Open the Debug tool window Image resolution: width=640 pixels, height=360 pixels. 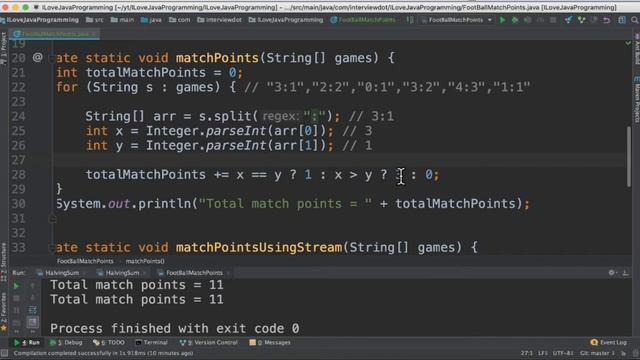(x=66, y=342)
